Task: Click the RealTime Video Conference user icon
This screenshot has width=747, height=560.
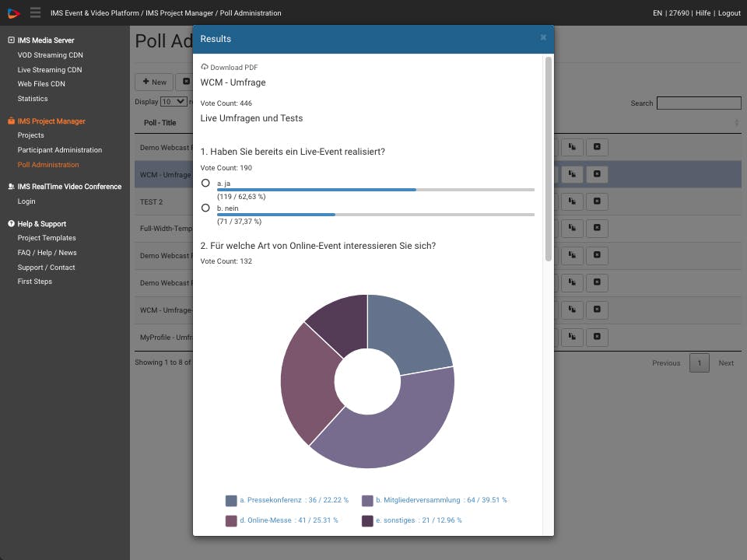Action: coord(11,186)
